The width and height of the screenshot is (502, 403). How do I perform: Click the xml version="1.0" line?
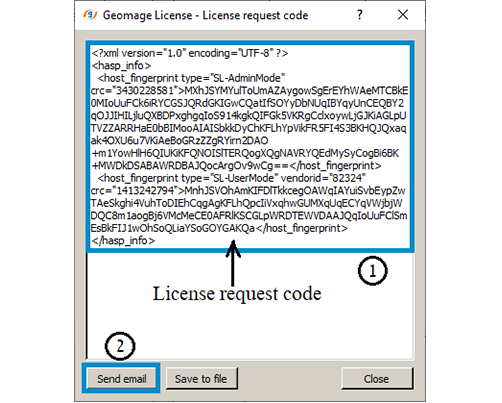[x=190, y=53]
